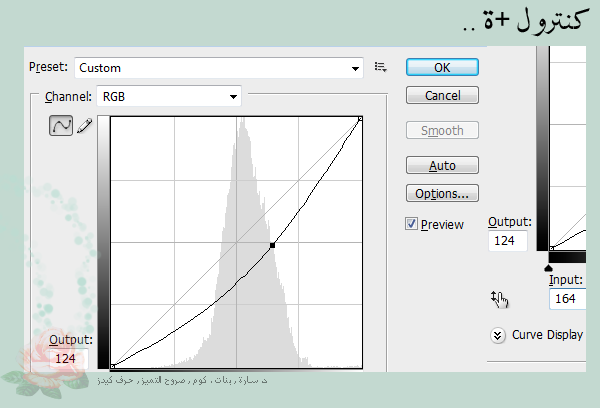Viewport: 600px width, 408px height.
Task: Click the curve midpoint control point
Action: click(x=272, y=245)
